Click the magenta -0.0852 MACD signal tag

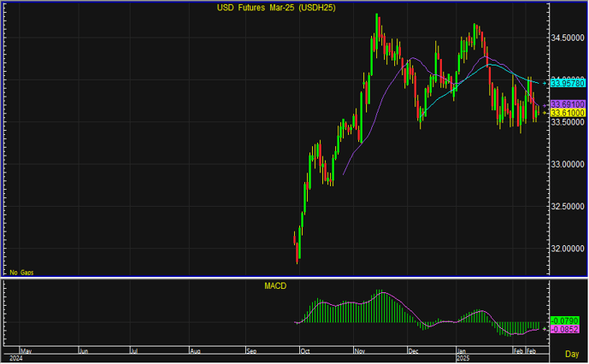click(x=567, y=328)
